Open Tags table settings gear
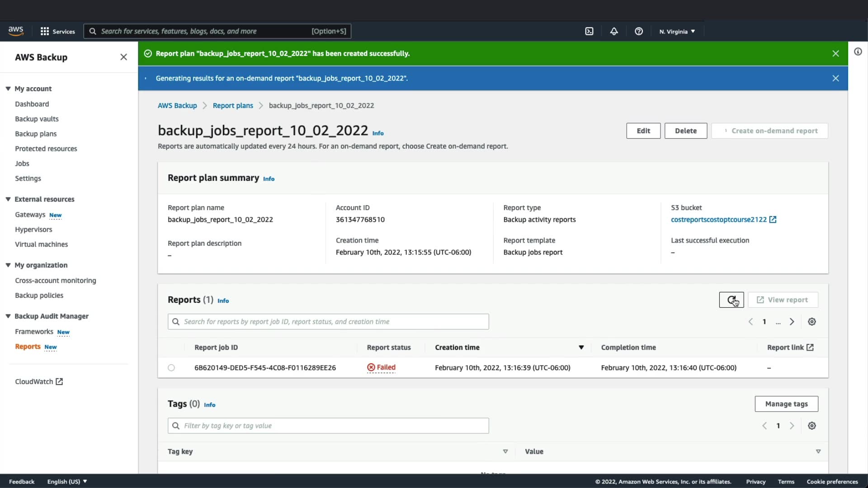The width and height of the screenshot is (868, 488). point(812,426)
